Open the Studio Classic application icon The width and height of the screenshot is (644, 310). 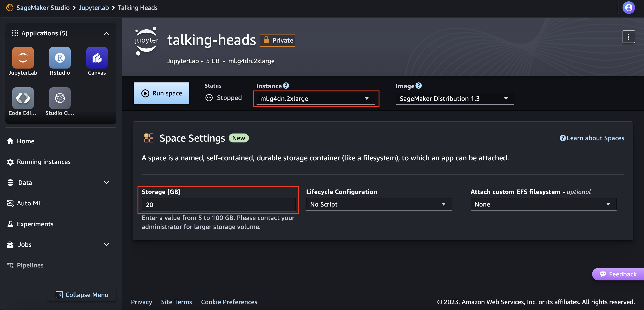(60, 98)
